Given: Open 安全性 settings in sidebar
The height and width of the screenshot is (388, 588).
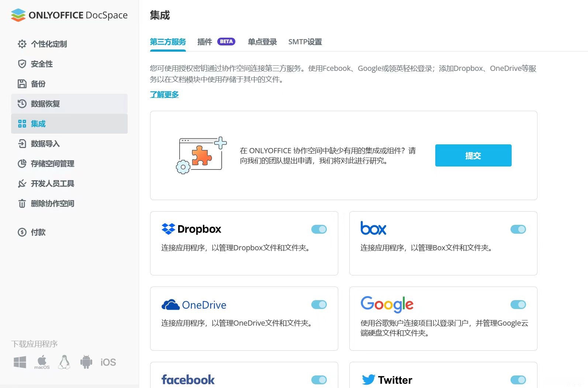Looking at the screenshot, I should click(69, 64).
